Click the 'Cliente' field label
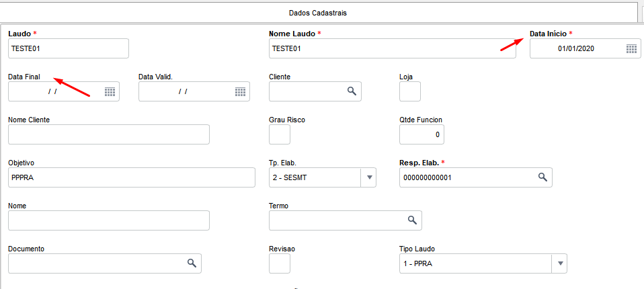Viewport: 644px width, 289px height. click(279, 77)
